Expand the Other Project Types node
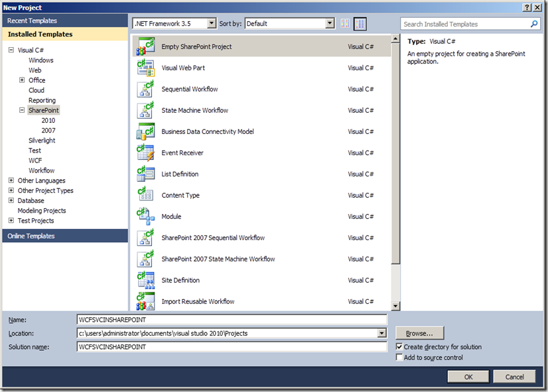The height and width of the screenshot is (392, 548). click(11, 190)
